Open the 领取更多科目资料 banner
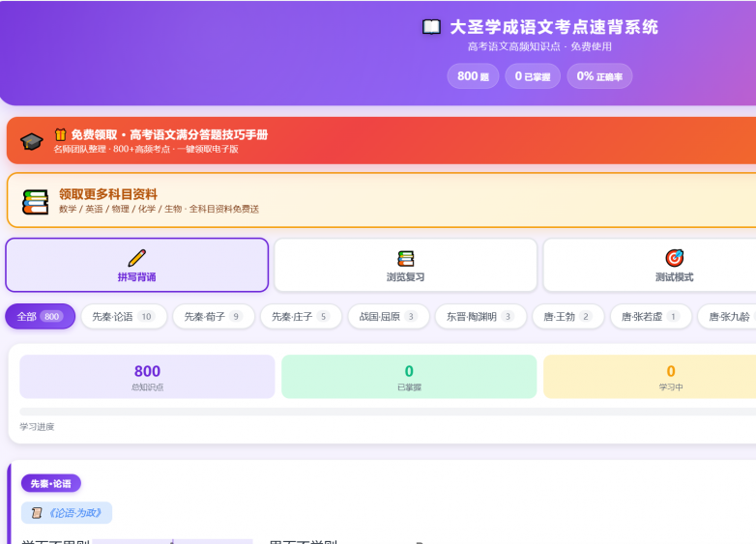This screenshot has width=756, height=544. (381, 200)
